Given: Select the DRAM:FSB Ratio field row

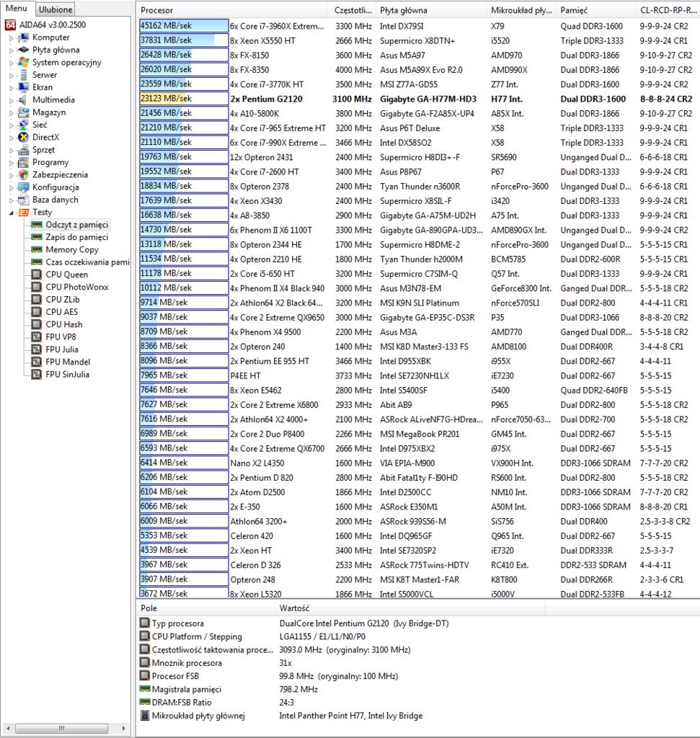Looking at the screenshot, I should click(418, 702).
